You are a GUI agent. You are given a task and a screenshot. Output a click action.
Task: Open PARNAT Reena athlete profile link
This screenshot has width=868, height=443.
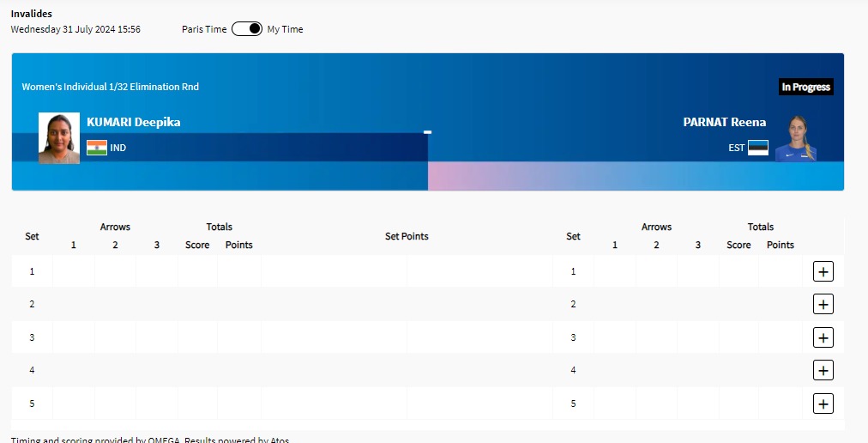724,122
